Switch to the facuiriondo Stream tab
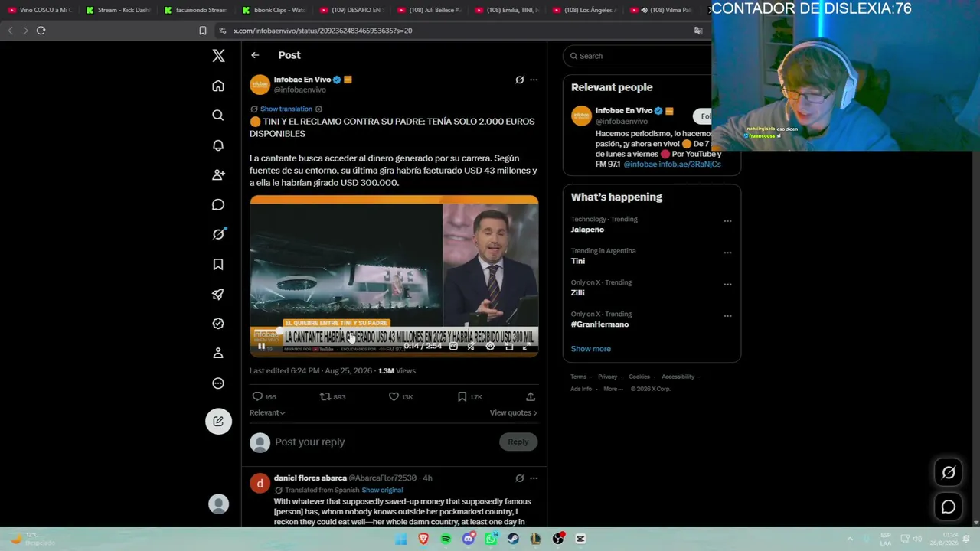Image resolution: width=980 pixels, height=551 pixels. (197, 10)
